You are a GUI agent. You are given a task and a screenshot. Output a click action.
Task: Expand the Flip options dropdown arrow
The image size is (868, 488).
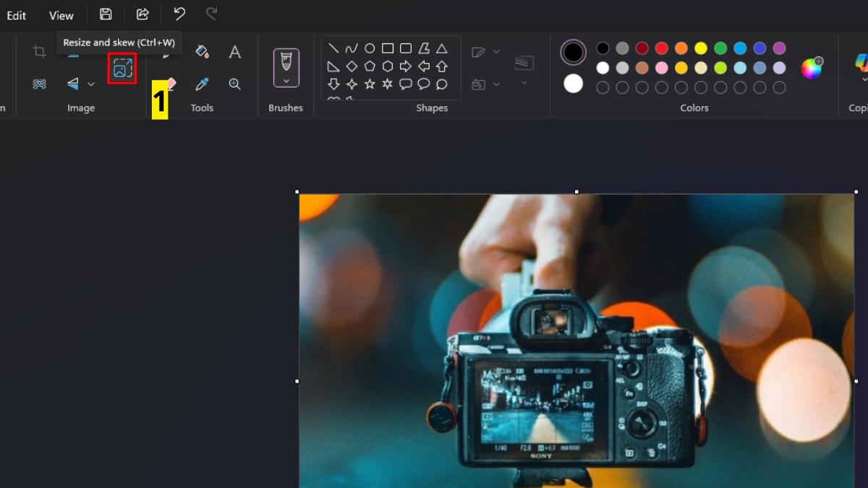coord(91,85)
